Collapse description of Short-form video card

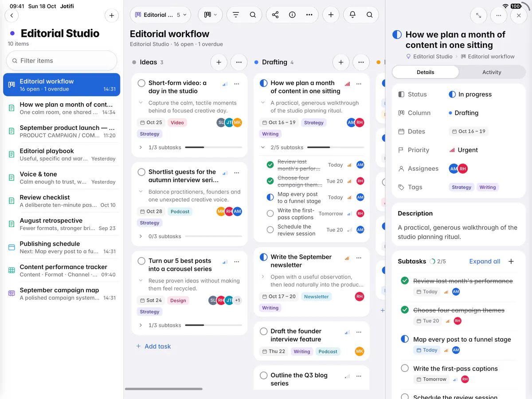[x=141, y=103]
